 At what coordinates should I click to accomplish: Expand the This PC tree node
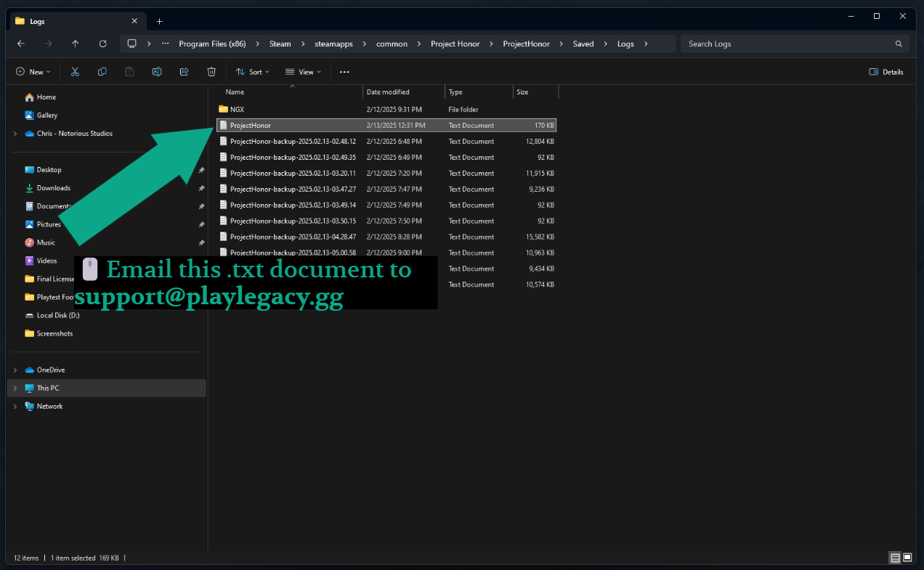(x=15, y=388)
